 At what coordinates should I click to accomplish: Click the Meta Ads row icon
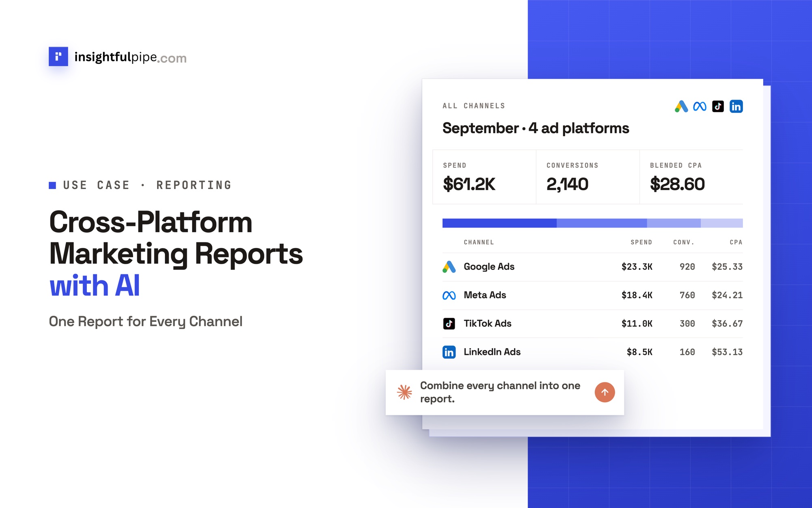click(449, 295)
